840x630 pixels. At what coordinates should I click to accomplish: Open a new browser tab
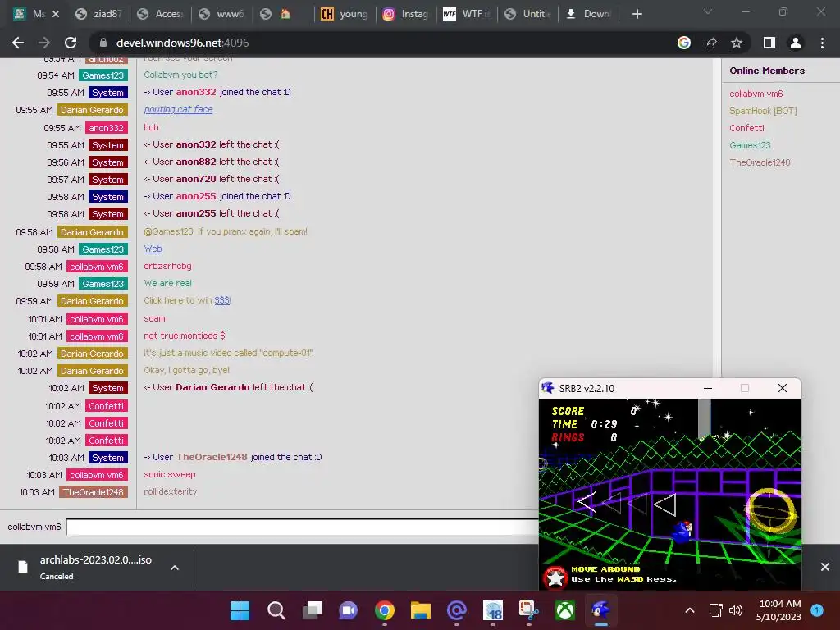click(x=637, y=14)
